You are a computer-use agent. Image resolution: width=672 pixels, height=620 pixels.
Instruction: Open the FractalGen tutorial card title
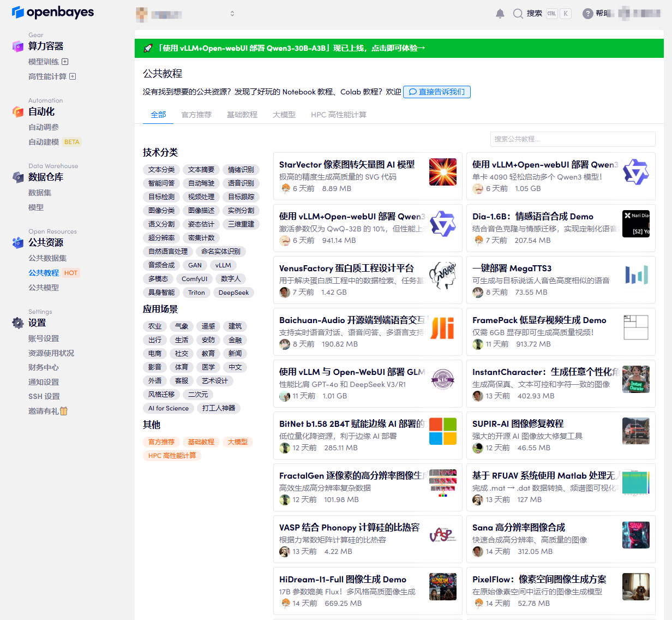[x=353, y=475]
